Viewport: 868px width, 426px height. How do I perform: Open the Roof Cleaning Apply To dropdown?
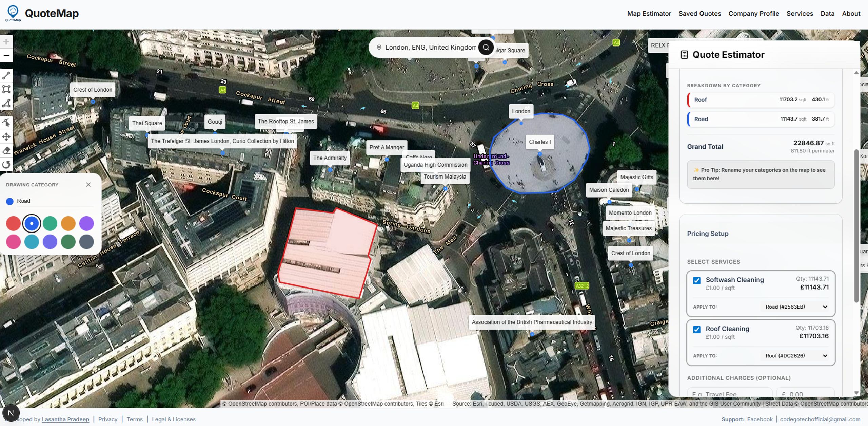pyautogui.click(x=795, y=356)
